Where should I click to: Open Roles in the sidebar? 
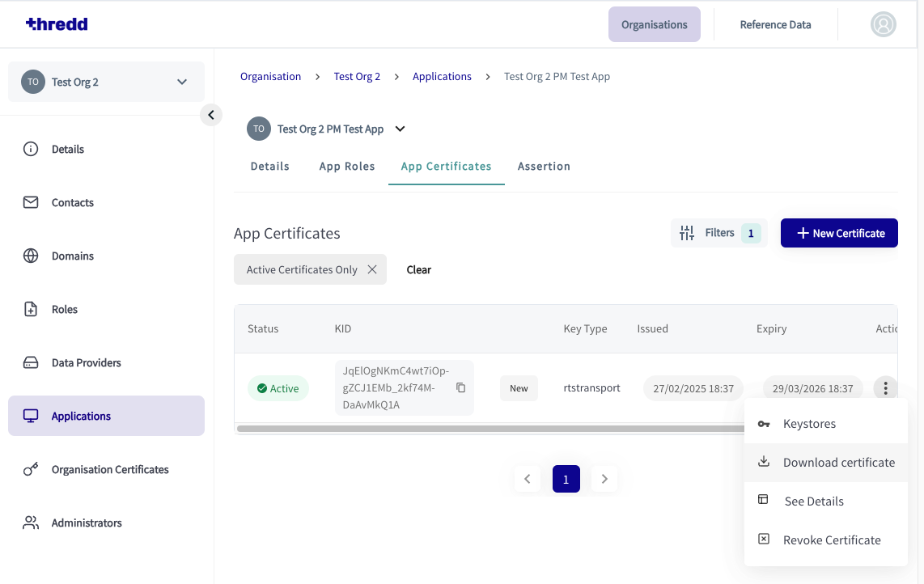pos(106,309)
